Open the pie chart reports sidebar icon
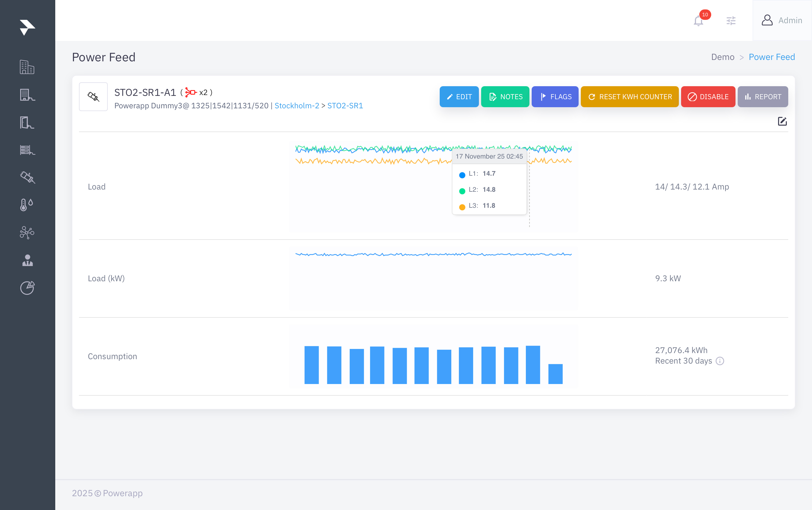The image size is (812, 510). click(27, 288)
